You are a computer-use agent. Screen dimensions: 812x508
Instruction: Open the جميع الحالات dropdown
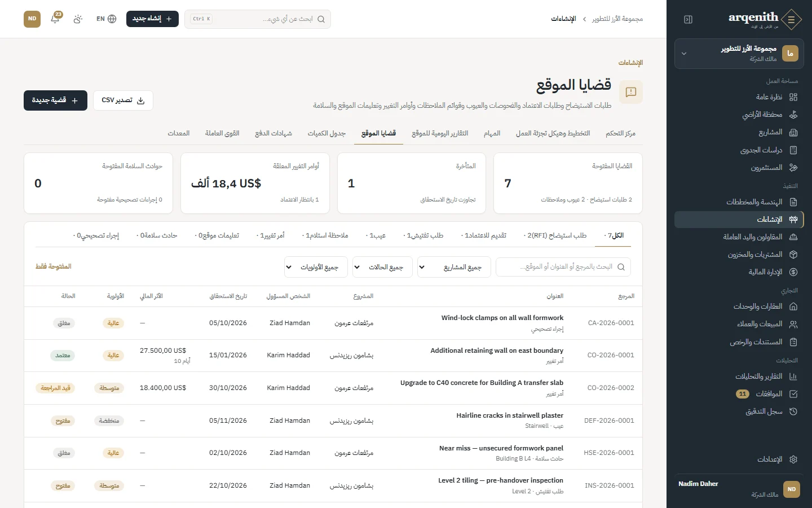(x=382, y=267)
